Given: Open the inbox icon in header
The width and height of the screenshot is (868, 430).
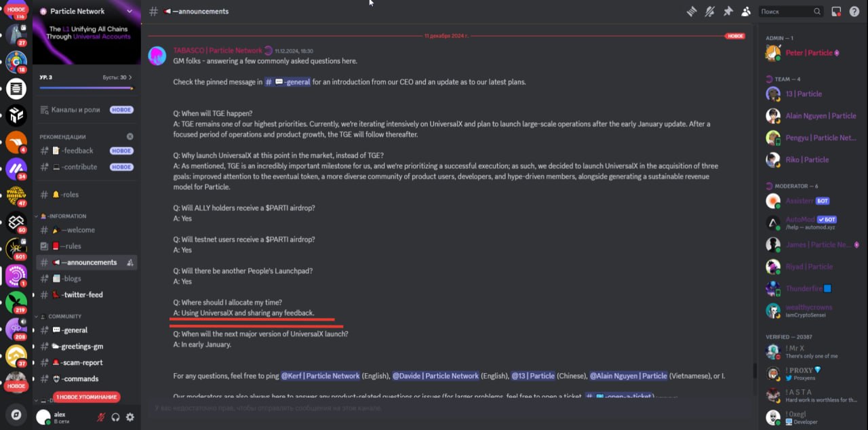Looking at the screenshot, I should coord(836,12).
